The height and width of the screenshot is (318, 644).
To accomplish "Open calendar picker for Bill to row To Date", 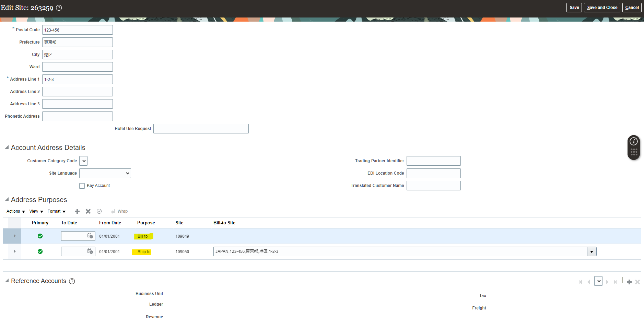I will [x=90, y=236].
